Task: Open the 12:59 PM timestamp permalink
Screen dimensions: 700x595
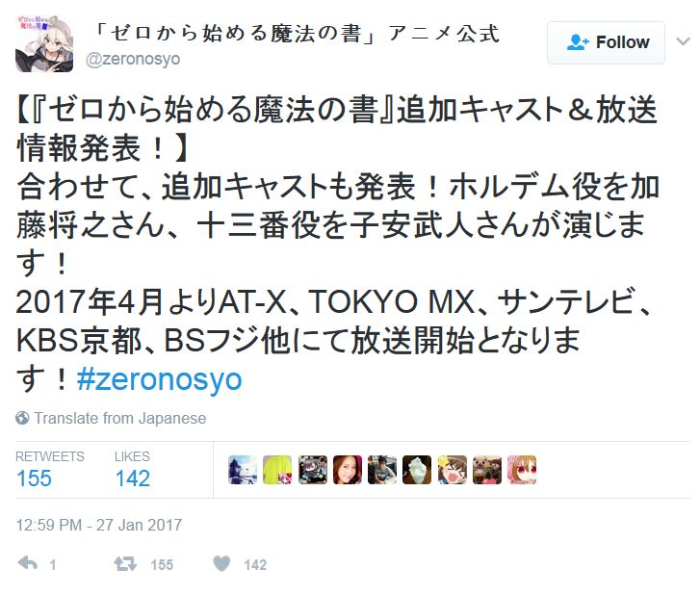Action: (99, 525)
